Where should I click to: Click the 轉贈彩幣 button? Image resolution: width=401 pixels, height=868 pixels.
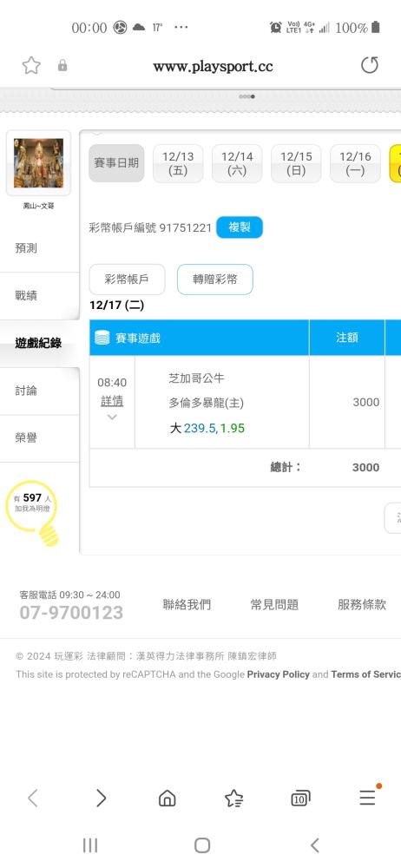point(215,279)
